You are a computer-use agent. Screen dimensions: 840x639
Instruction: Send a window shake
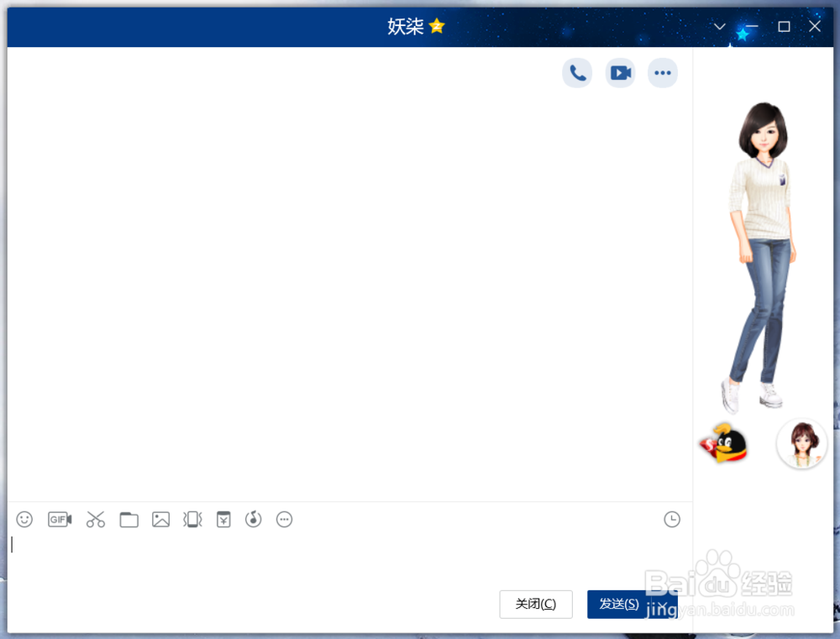pos(192,519)
